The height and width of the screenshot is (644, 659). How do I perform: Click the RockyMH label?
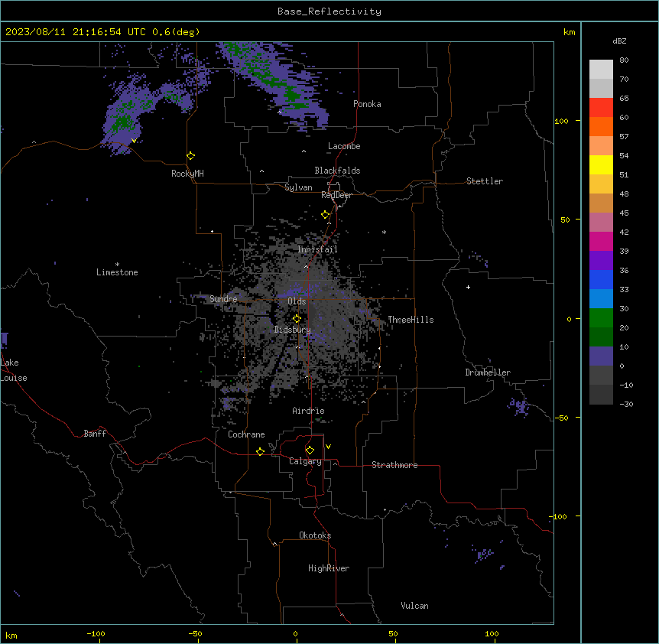[x=187, y=174]
